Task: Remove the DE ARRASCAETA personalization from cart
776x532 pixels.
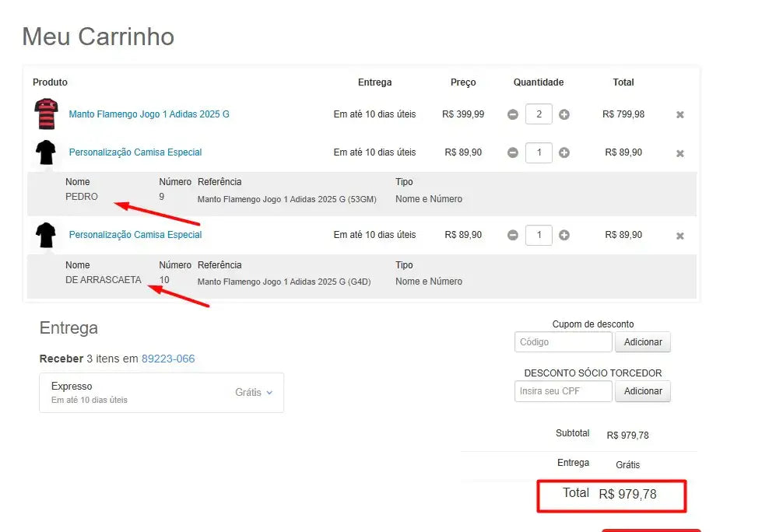Action: coord(679,236)
